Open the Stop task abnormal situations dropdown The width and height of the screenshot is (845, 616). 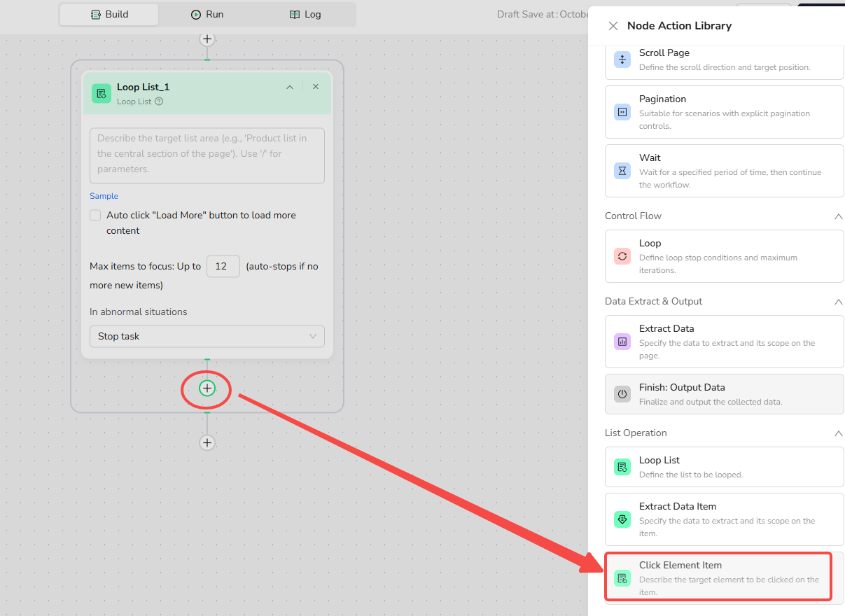pos(207,336)
